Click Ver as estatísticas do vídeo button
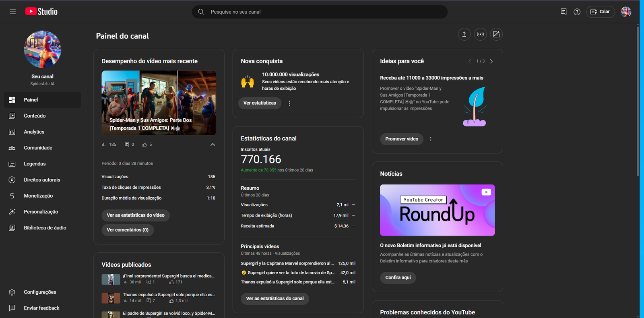This screenshot has width=644, height=318. [136, 215]
